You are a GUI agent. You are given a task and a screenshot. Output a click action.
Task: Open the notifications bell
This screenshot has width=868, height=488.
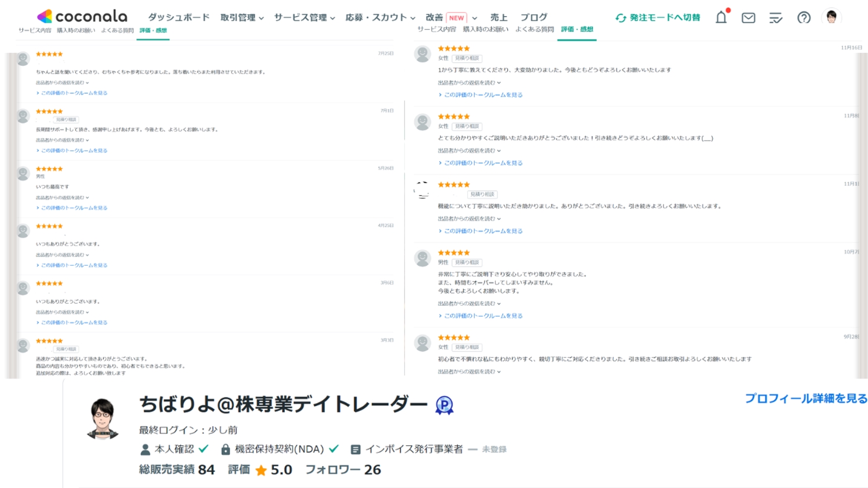721,17
